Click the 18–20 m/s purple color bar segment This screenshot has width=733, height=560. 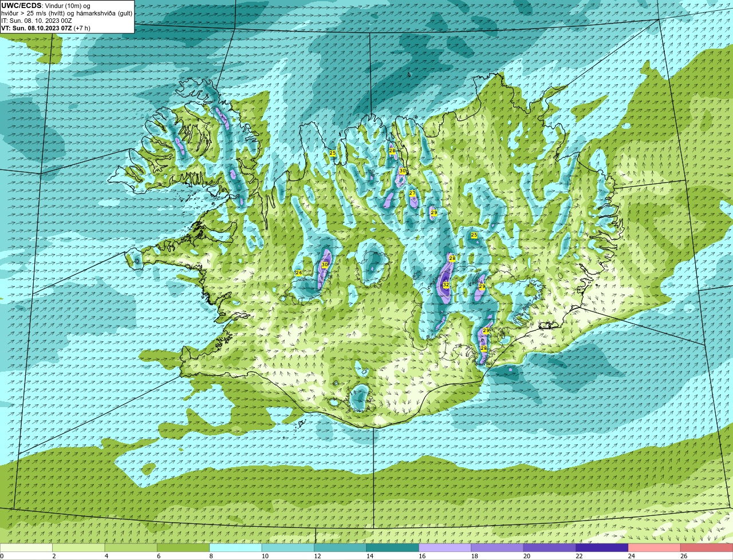click(498, 547)
